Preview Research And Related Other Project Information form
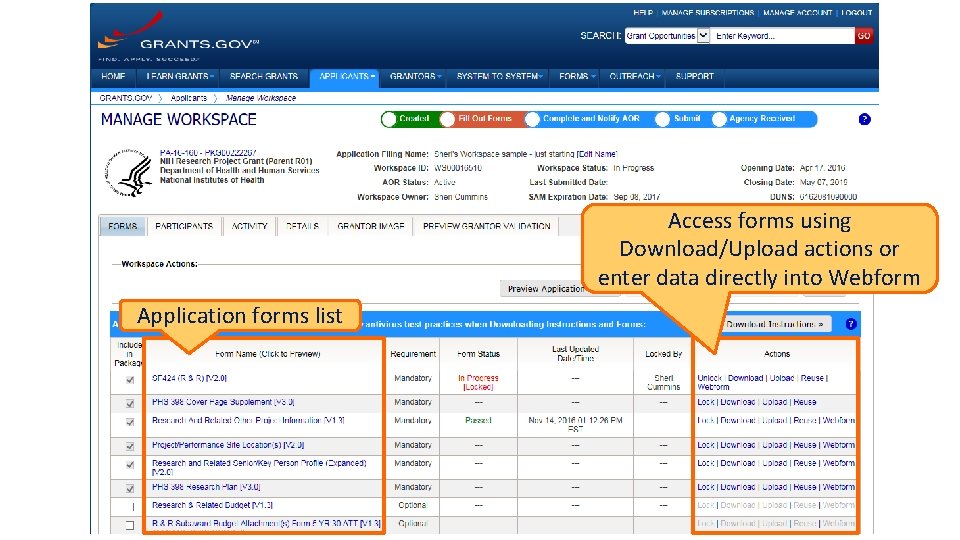960x540 pixels. point(248,421)
